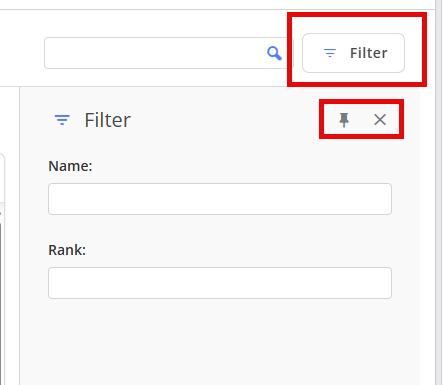Click the Filter panel heading text

107,120
